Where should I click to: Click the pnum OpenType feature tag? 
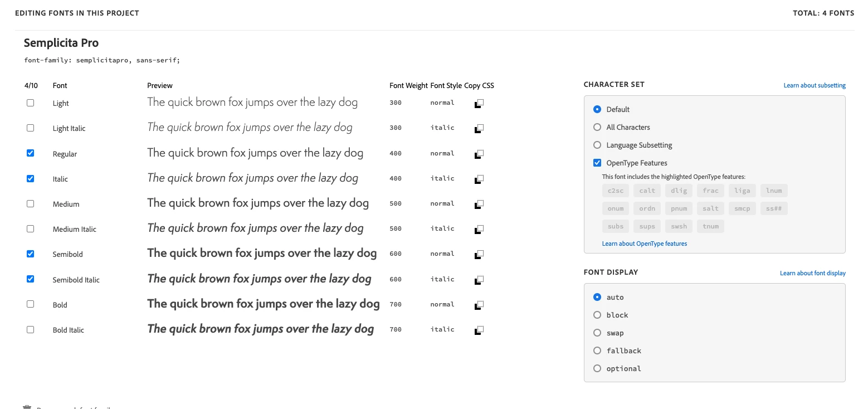679,208
